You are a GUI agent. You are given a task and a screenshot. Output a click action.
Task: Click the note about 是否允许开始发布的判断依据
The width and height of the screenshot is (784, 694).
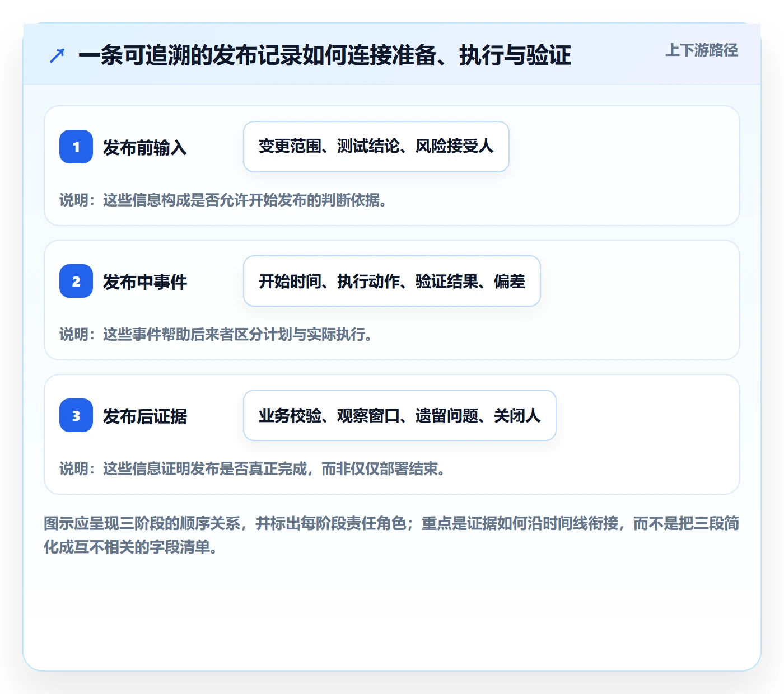coord(223,200)
